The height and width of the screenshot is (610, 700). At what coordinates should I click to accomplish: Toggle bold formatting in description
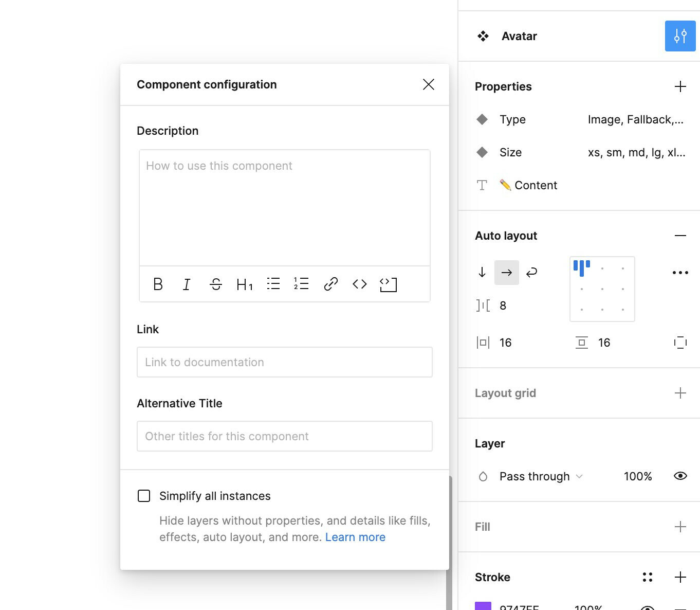point(158,284)
